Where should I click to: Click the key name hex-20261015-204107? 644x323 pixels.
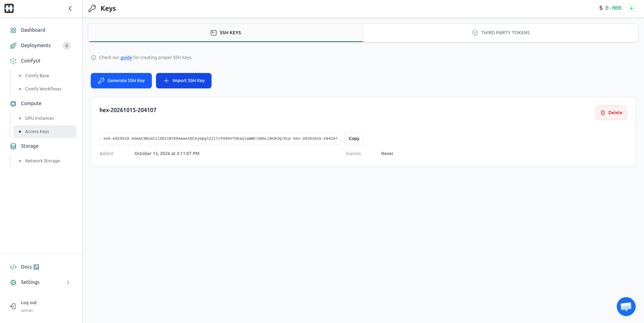click(128, 110)
